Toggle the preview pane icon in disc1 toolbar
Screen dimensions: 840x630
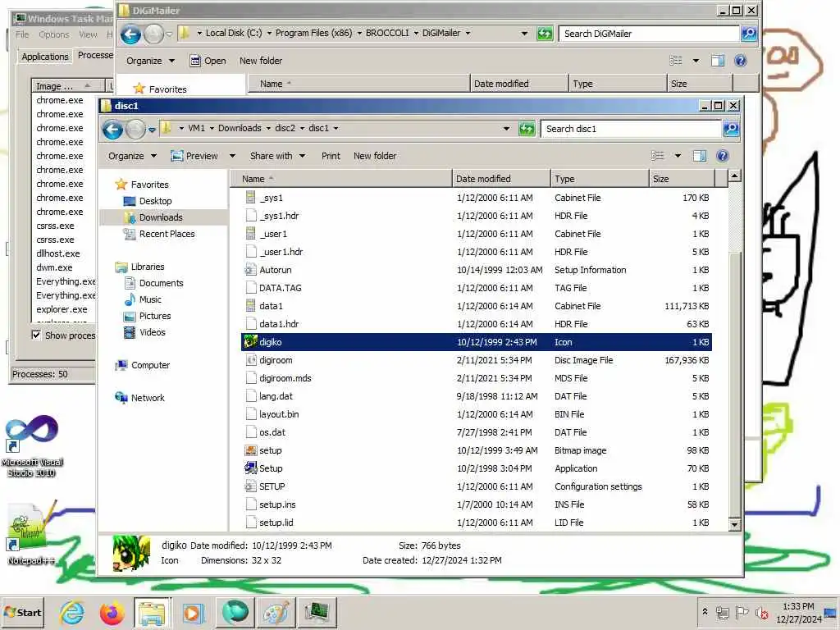click(700, 156)
